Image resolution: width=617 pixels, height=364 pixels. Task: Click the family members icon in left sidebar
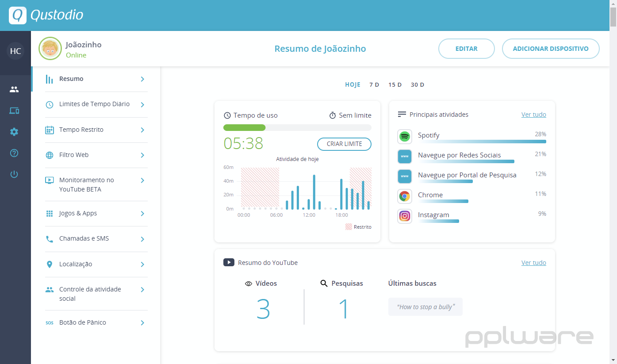[14, 89]
